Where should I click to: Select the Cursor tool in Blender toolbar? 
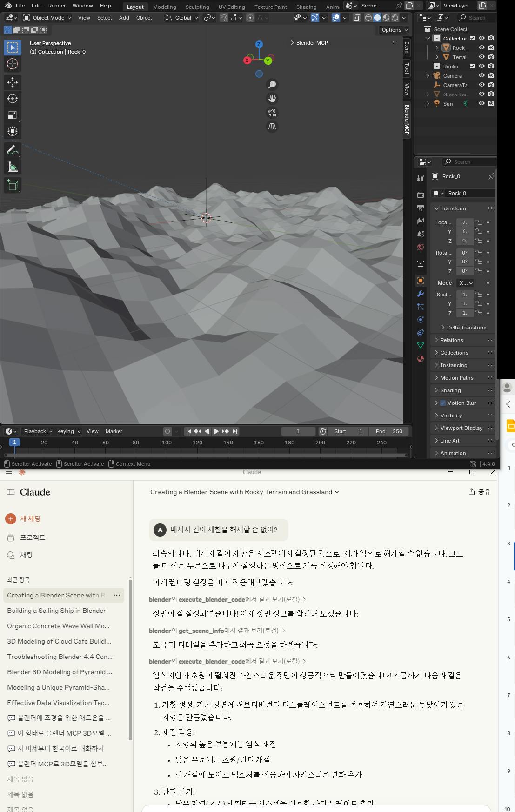[13, 64]
